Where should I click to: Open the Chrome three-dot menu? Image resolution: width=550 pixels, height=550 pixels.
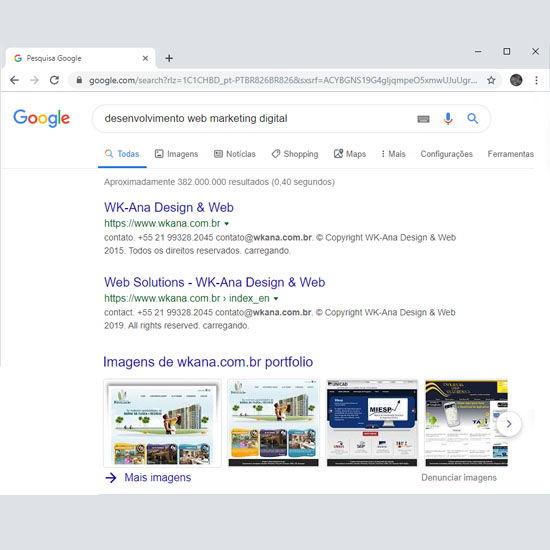click(536, 80)
